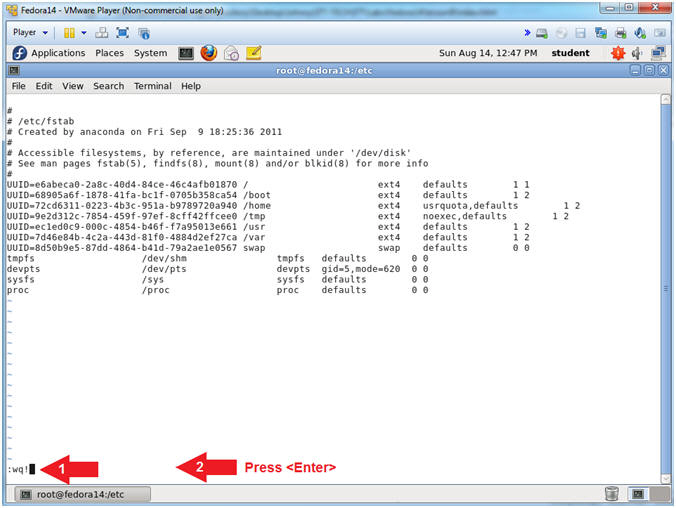Viewport: 676px width, 508px height.
Task: Click the Trash icon in bottom panel
Action: [x=611, y=494]
